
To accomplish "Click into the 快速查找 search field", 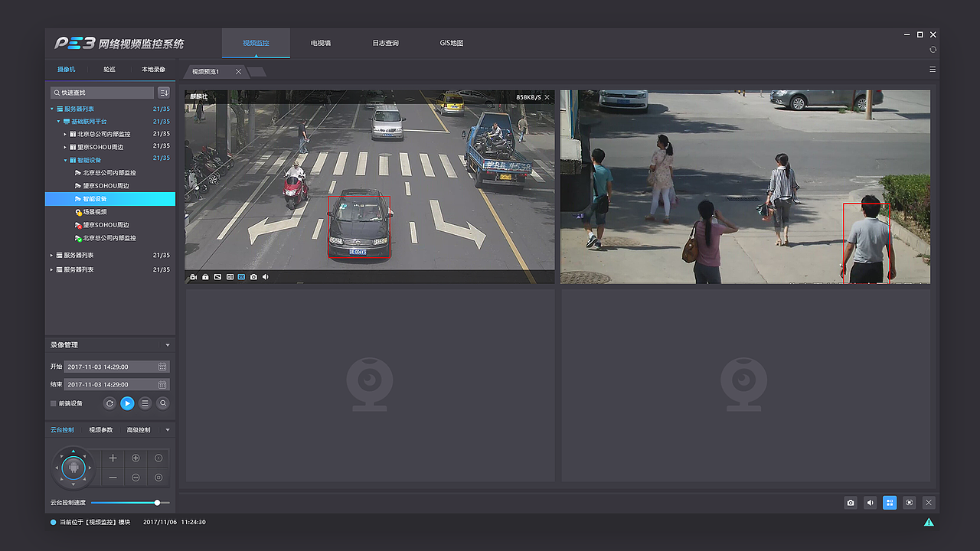I will click(103, 93).
